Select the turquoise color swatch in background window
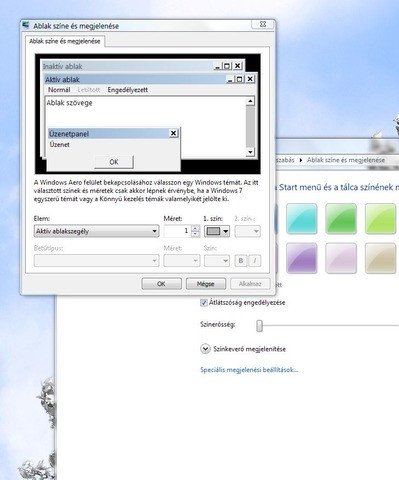The image size is (399, 480). (302, 219)
